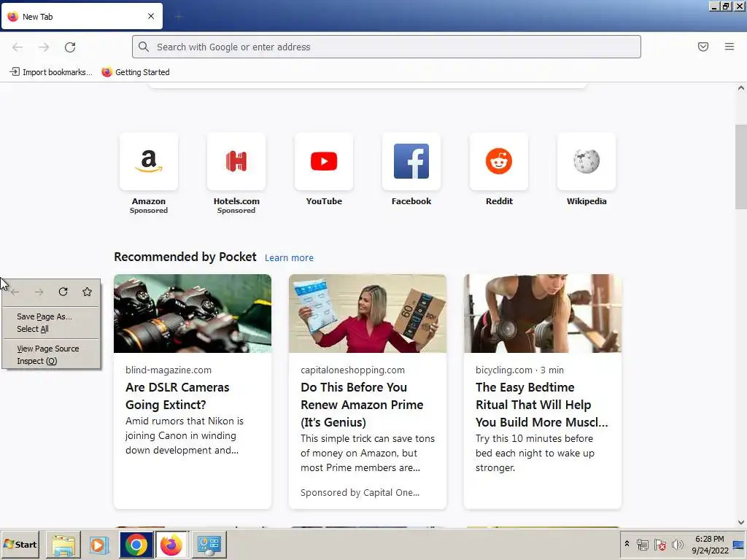
Task: Open the Getting Started bookmark
Action: (136, 72)
